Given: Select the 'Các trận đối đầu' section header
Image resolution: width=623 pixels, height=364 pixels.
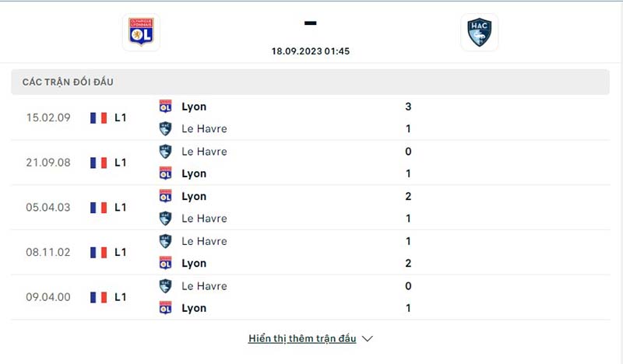Looking at the screenshot, I should tap(310, 82).
